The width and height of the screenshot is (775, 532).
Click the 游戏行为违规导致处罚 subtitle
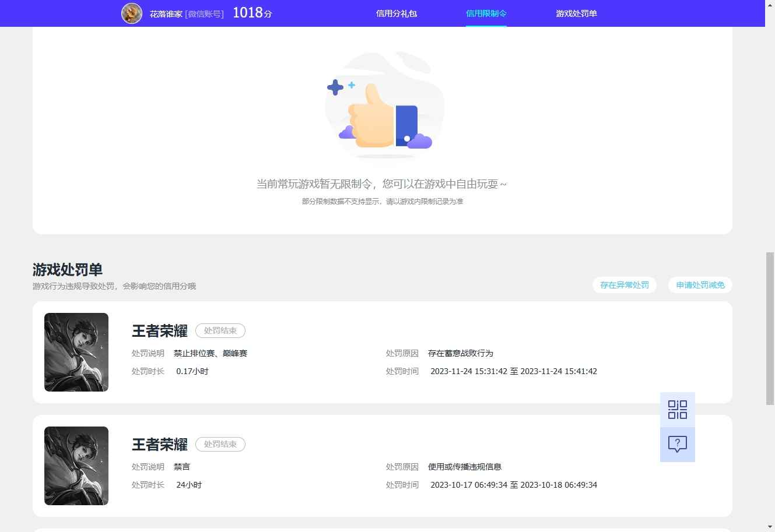pos(114,286)
